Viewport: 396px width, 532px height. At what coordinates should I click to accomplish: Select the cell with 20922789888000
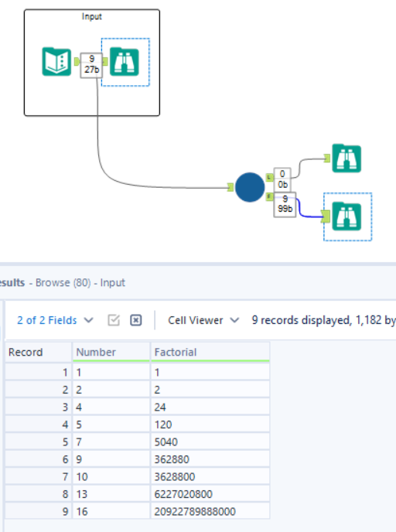[x=210, y=511]
